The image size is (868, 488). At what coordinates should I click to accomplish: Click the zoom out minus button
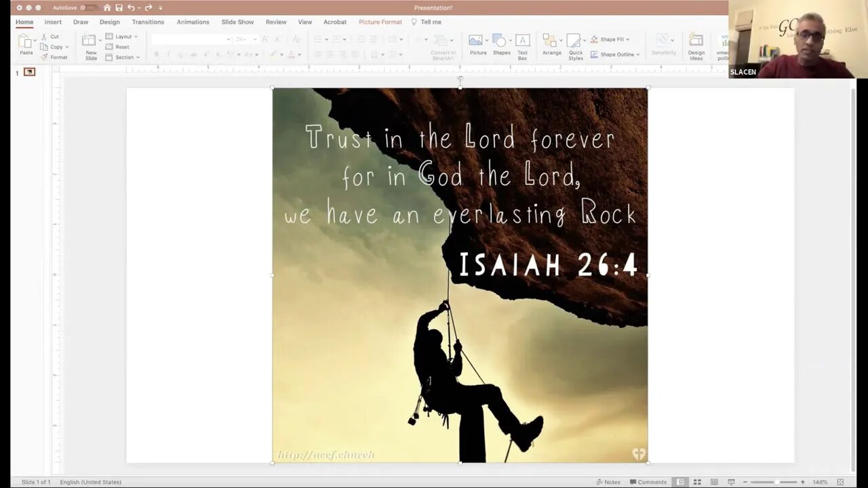pos(745,482)
